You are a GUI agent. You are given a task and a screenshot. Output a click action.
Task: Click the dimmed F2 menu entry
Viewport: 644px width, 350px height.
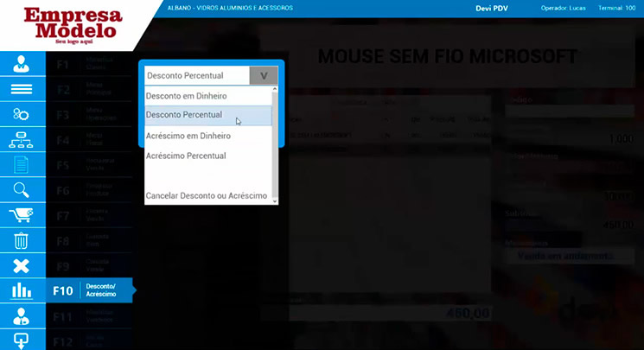pyautogui.click(x=89, y=89)
